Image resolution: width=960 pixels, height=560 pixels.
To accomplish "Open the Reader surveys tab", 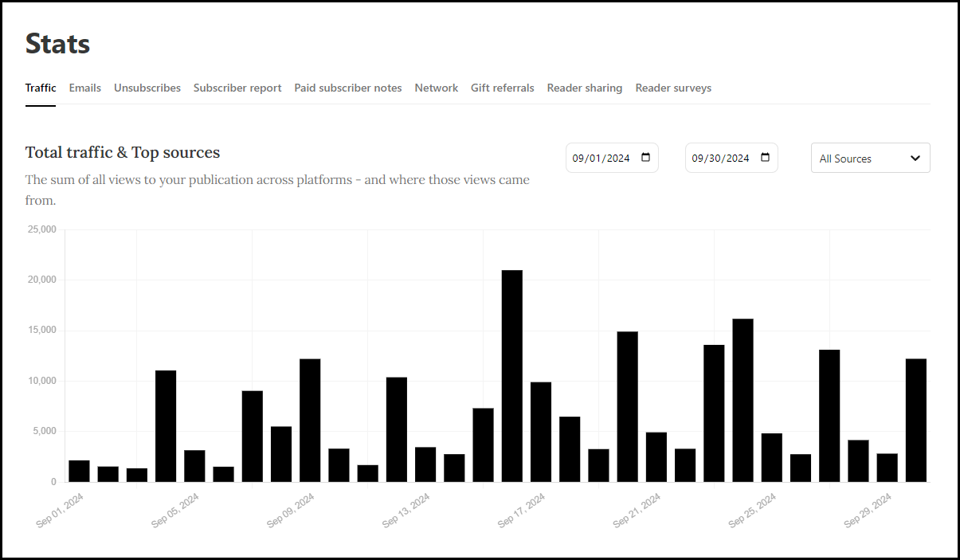I will 673,88.
